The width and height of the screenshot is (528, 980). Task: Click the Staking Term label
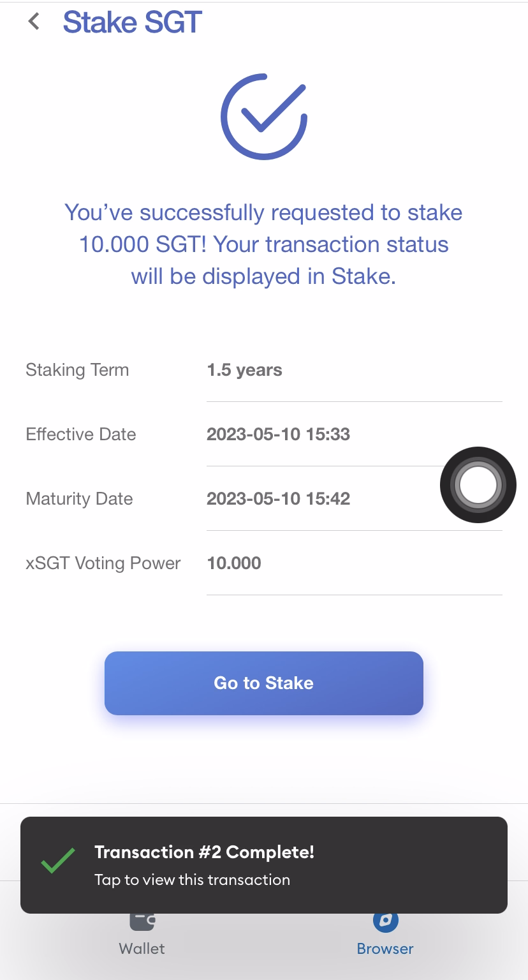pos(77,370)
